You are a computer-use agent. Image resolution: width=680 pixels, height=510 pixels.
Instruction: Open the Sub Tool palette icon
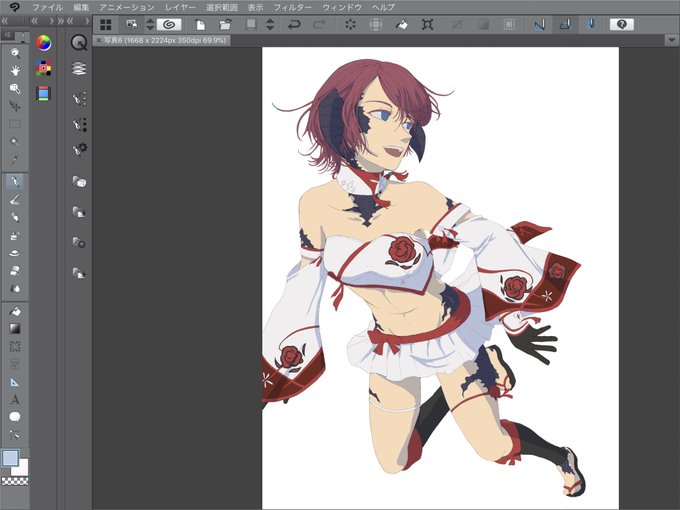coord(79,99)
